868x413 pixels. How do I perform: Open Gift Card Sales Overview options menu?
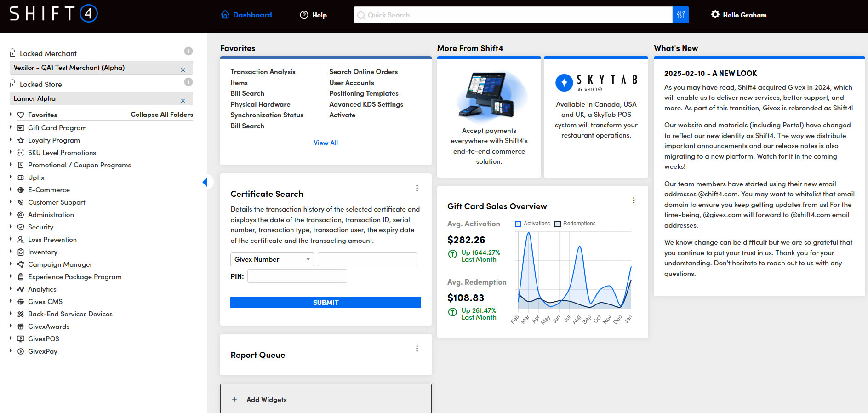pyautogui.click(x=634, y=201)
